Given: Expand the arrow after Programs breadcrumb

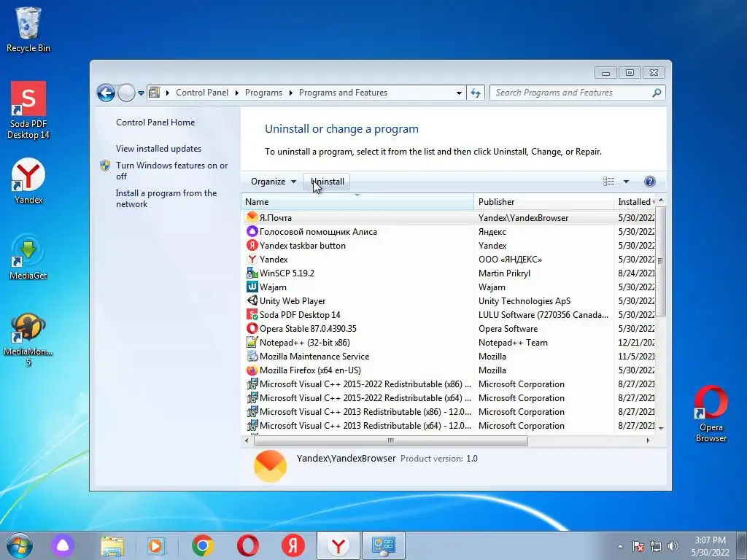Looking at the screenshot, I should pyautogui.click(x=290, y=93).
